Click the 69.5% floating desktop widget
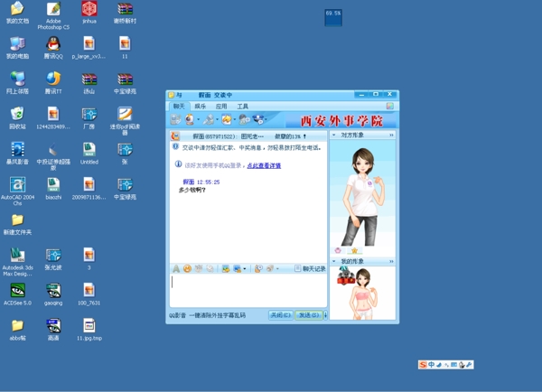Image resolution: width=542 pixels, height=392 pixels. click(333, 17)
